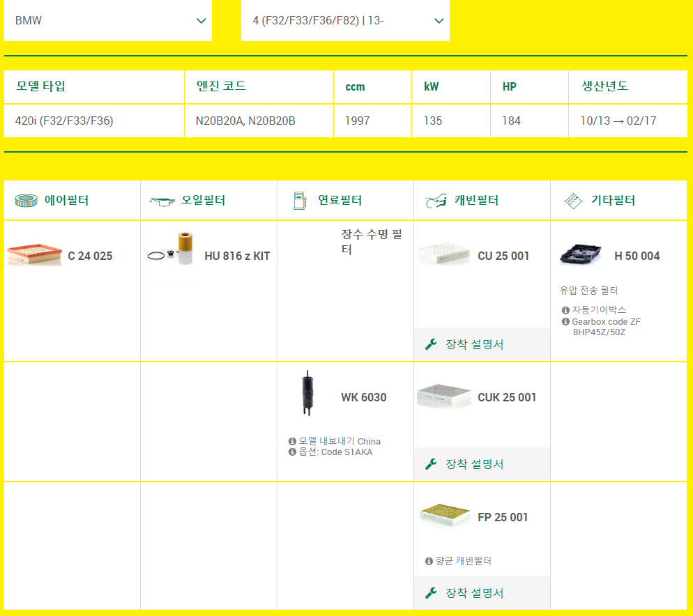Image resolution: width=693 pixels, height=616 pixels.
Task: Open the 4 (F32/F33/F36/F82) series dropdown
Action: click(x=345, y=20)
